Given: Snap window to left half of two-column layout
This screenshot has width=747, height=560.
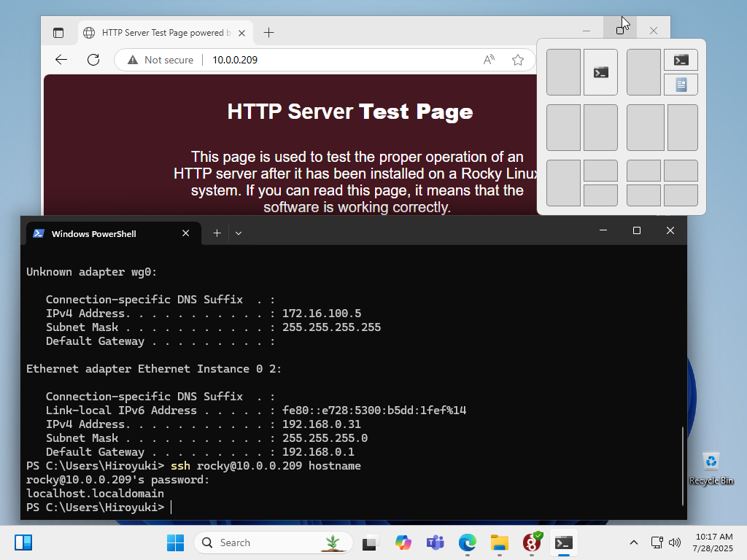Looking at the screenshot, I should [564, 72].
